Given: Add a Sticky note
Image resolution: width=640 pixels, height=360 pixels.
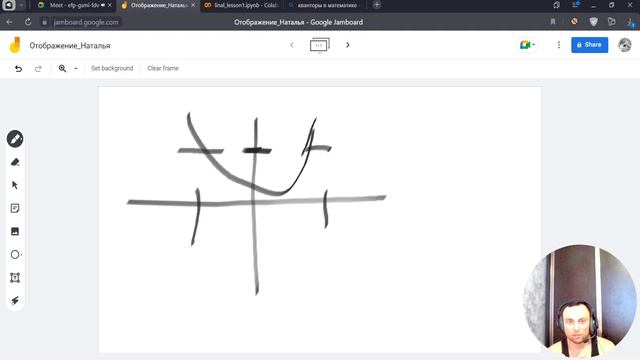Looking at the screenshot, I should (x=15, y=209).
